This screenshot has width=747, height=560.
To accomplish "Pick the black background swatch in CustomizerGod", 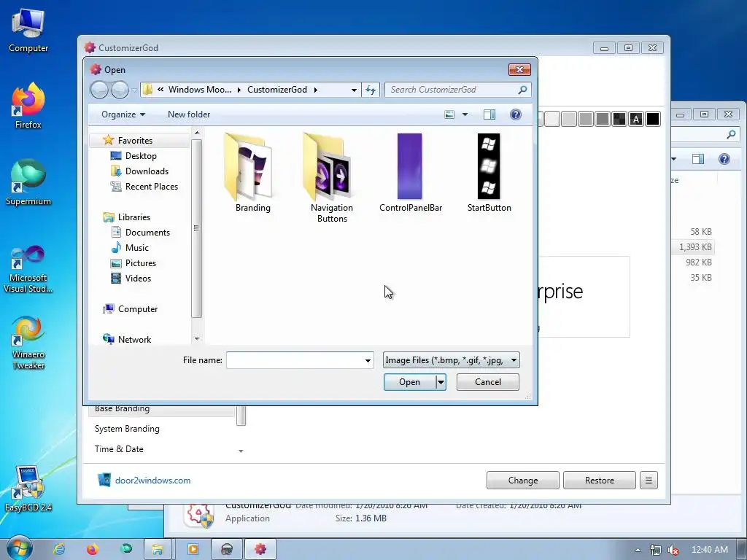I will pyautogui.click(x=653, y=119).
